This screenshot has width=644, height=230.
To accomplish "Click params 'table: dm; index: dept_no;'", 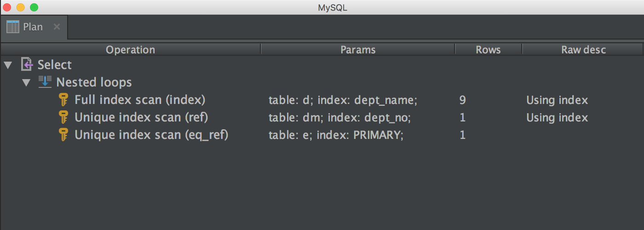I will (339, 118).
